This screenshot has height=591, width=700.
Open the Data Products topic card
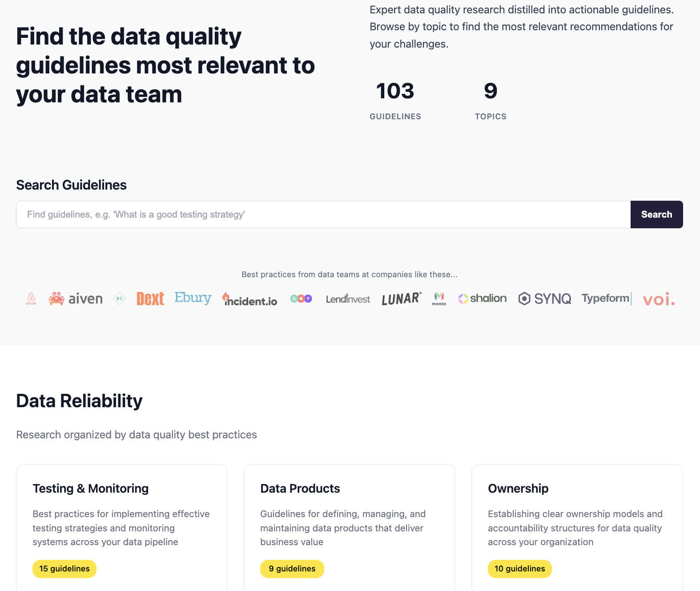[x=350, y=528]
